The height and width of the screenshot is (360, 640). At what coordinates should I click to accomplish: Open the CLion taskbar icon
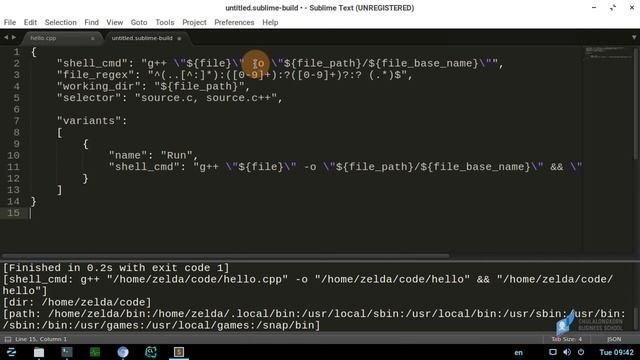[151, 352]
